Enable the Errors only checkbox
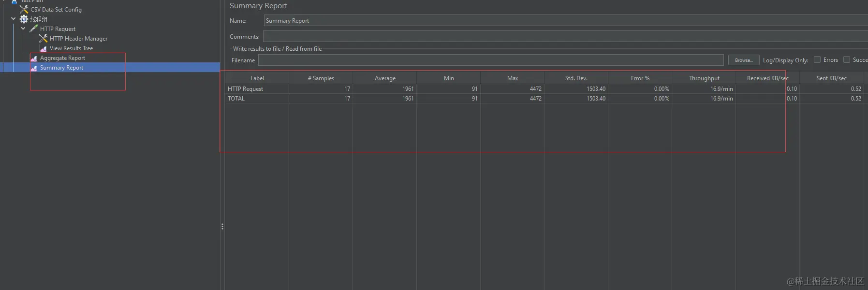 pos(817,59)
